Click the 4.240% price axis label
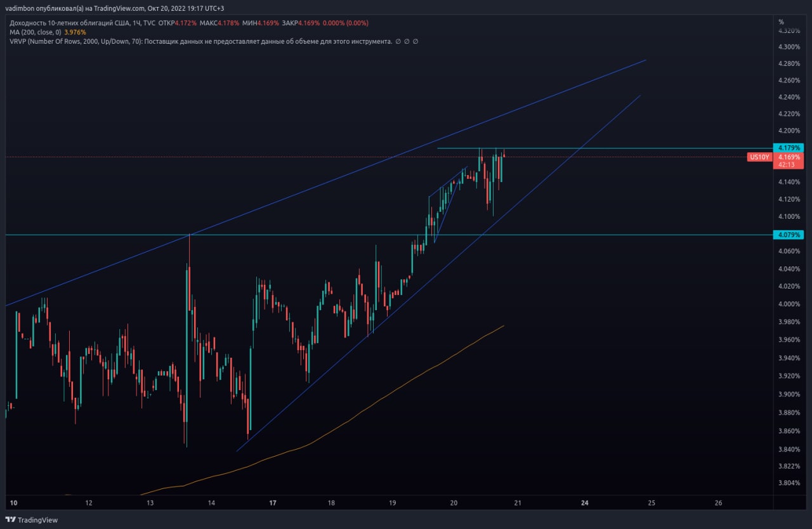 789,97
